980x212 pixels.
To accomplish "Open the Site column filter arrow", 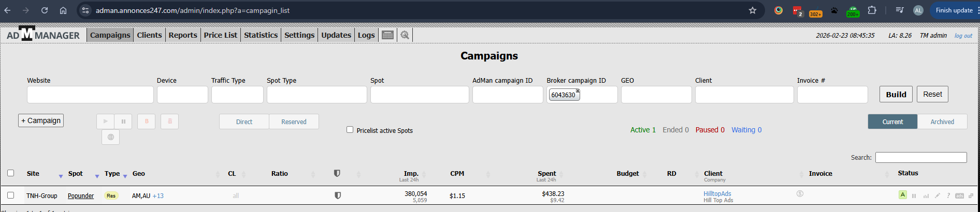I will 61,176.
